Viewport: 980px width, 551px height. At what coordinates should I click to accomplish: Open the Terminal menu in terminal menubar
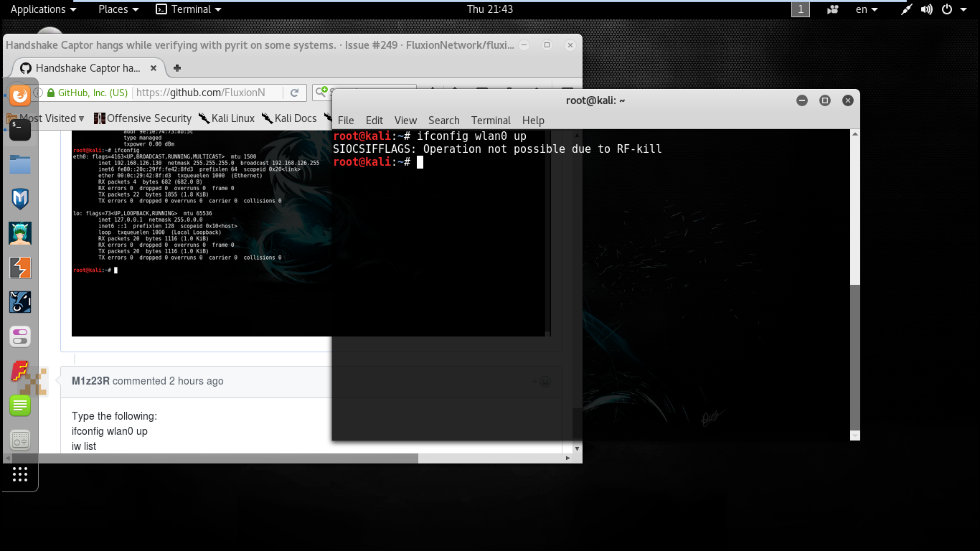(491, 120)
